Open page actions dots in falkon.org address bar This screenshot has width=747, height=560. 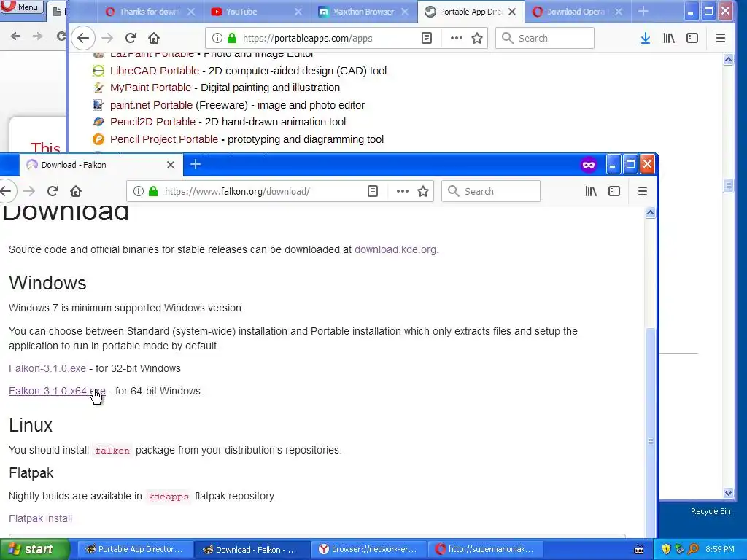(403, 192)
